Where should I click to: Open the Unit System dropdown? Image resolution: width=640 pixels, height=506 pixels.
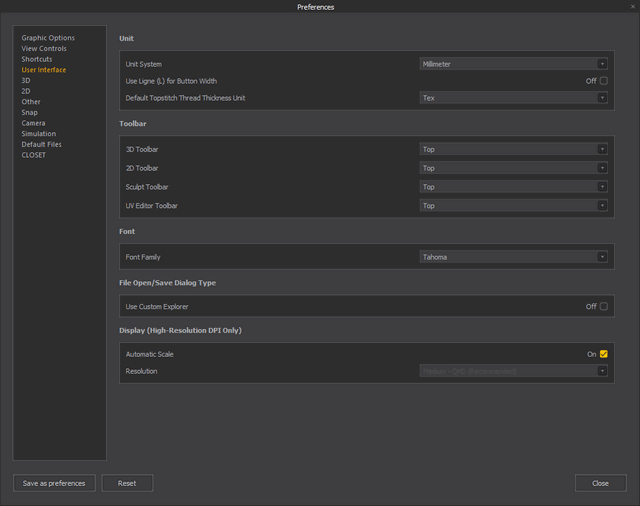pos(514,64)
